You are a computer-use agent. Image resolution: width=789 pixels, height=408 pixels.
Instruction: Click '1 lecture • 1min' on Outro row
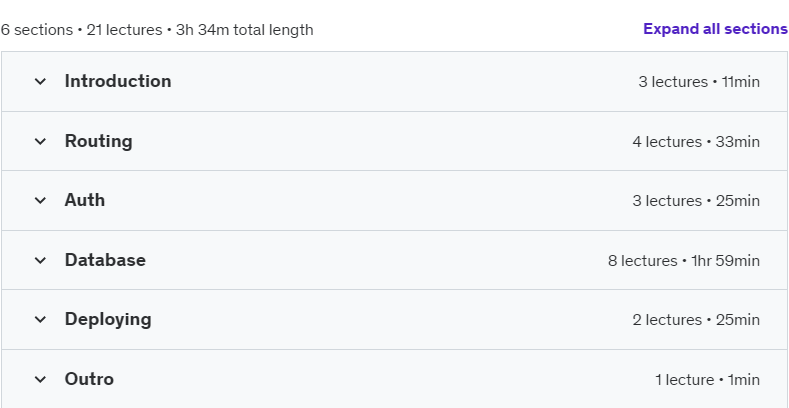[x=707, y=380]
